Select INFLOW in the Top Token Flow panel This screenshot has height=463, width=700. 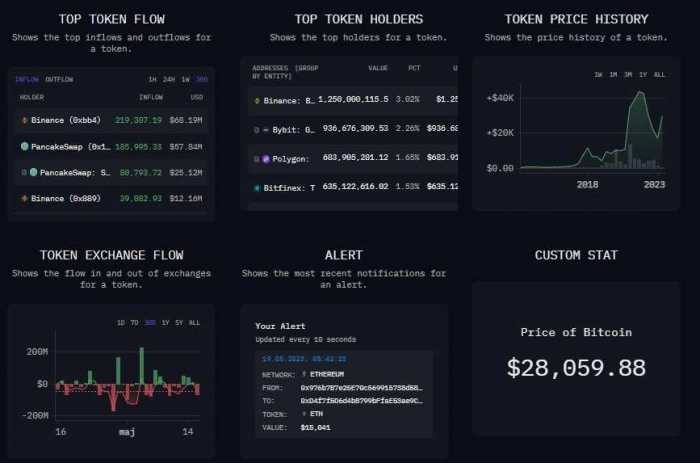[x=27, y=79]
